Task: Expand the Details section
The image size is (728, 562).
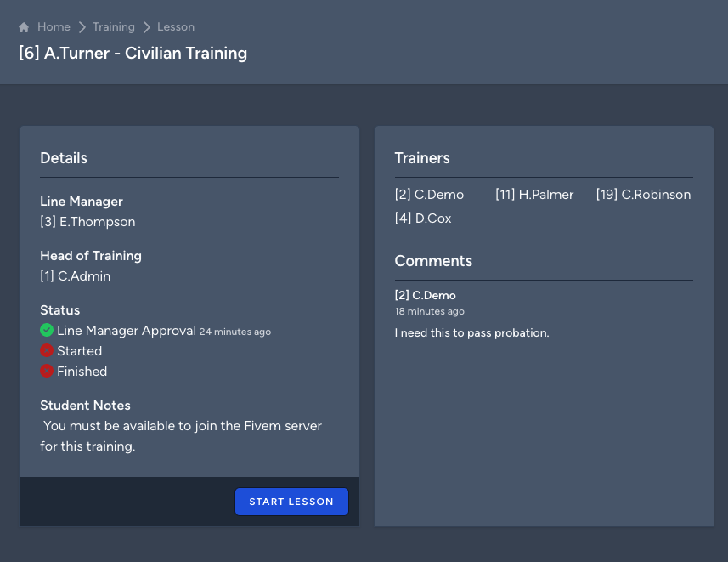Action: pyautogui.click(x=63, y=158)
